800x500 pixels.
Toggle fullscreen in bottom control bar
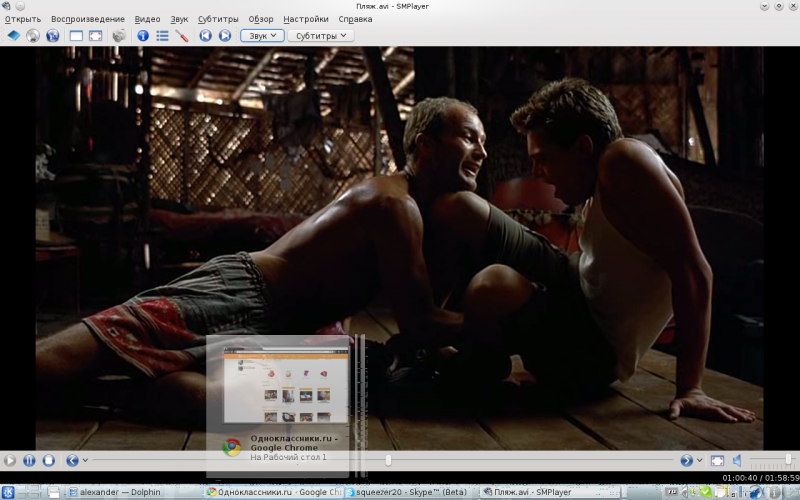tap(717, 461)
